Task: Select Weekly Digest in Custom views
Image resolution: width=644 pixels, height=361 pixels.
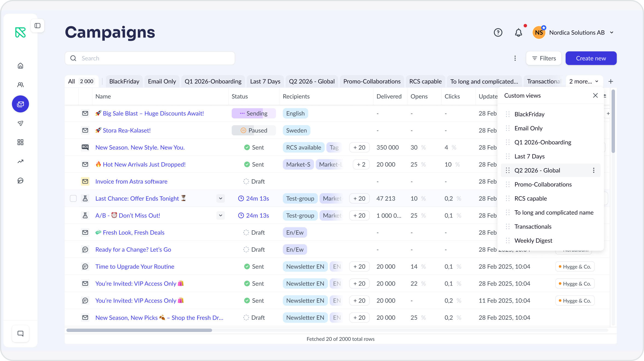Action: tap(533, 240)
